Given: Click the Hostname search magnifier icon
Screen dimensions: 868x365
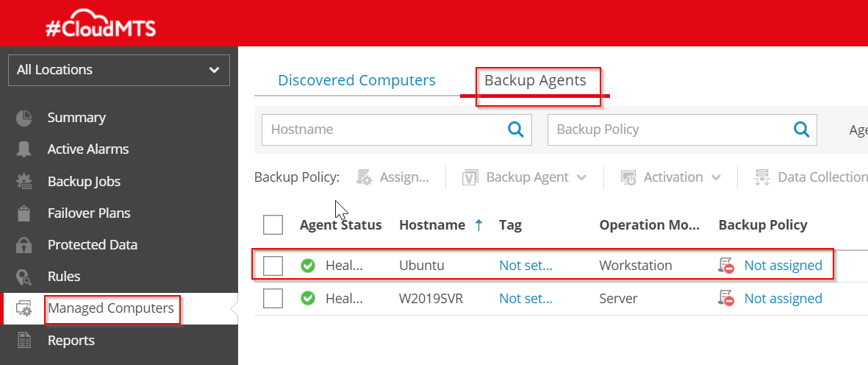Looking at the screenshot, I should pos(516,130).
